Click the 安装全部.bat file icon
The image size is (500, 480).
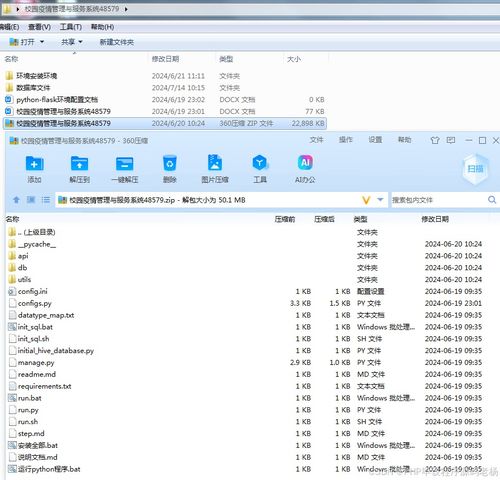12,445
